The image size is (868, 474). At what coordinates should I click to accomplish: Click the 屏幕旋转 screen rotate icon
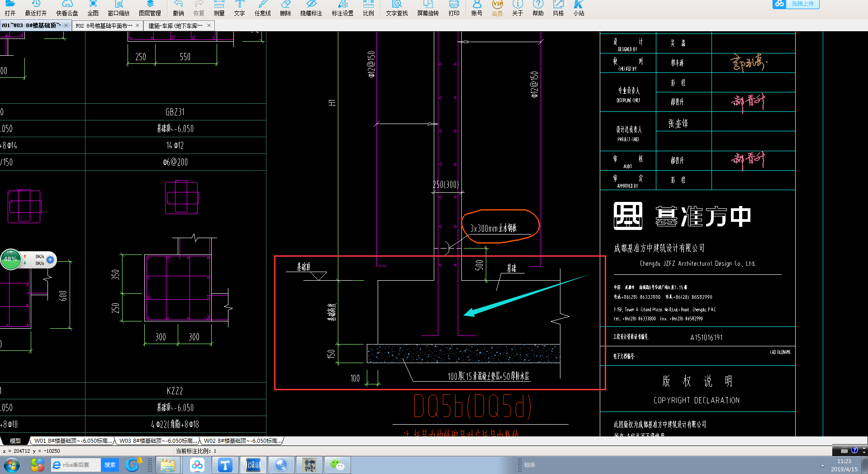point(428,8)
